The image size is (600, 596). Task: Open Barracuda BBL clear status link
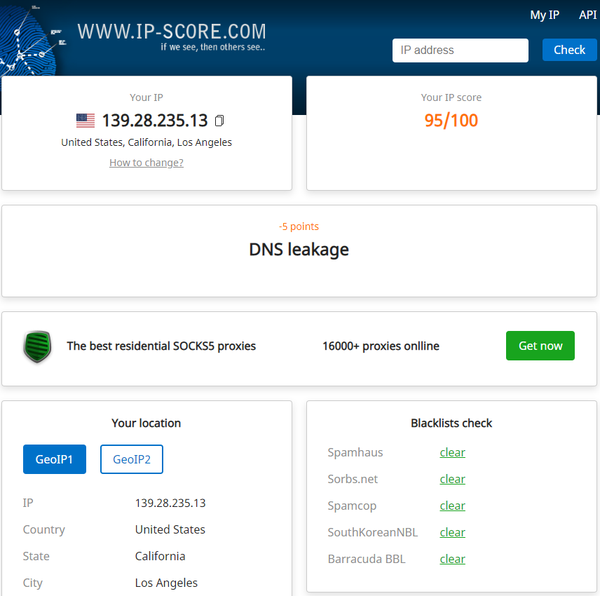click(x=452, y=559)
